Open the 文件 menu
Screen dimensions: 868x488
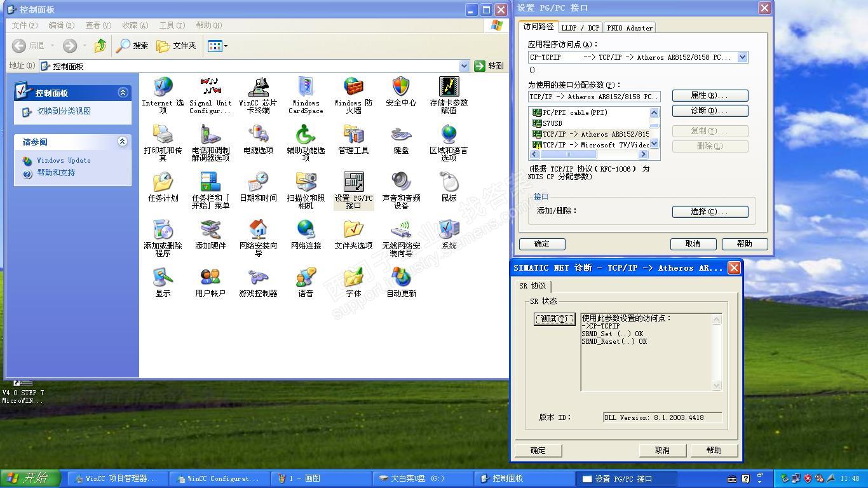click(25, 25)
